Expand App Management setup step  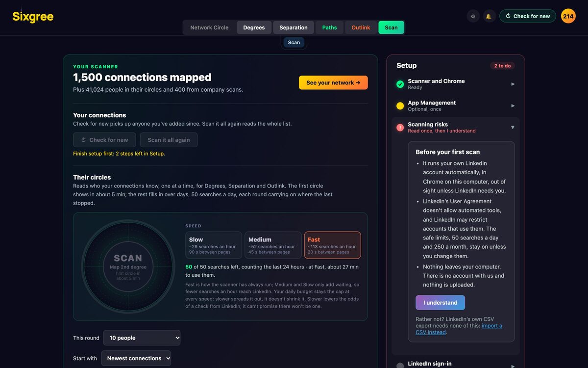click(x=456, y=105)
